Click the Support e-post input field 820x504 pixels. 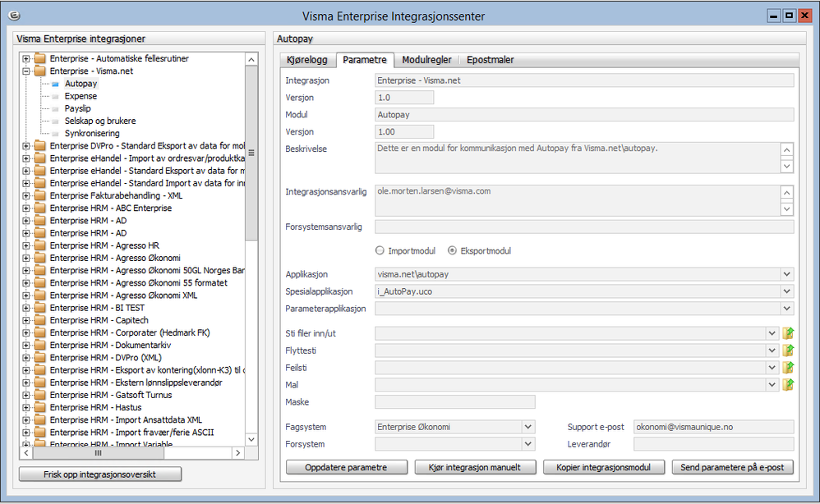pyautogui.click(x=714, y=427)
